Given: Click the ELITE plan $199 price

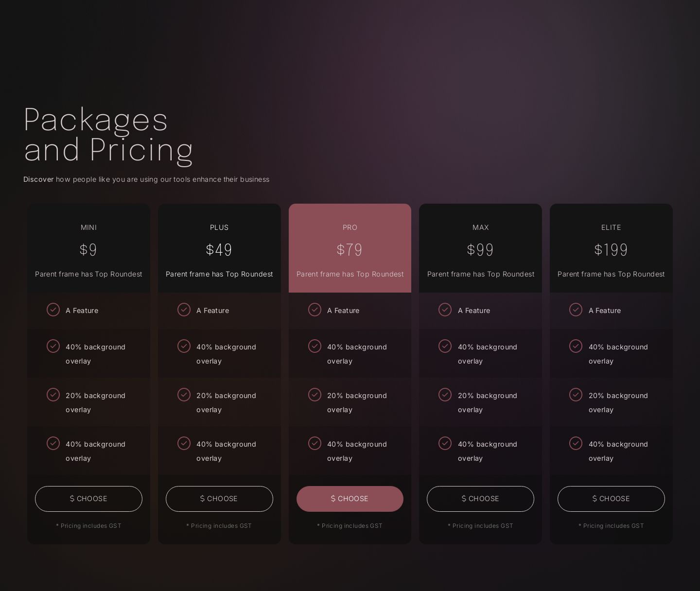Looking at the screenshot, I should (x=611, y=250).
